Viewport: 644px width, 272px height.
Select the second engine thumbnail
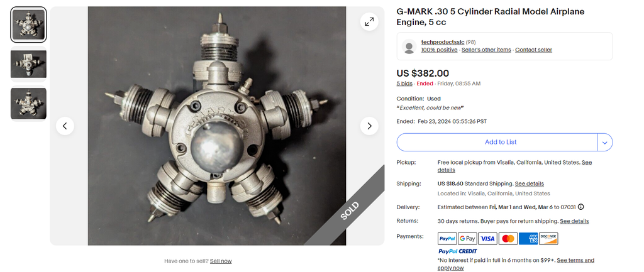[x=28, y=64]
